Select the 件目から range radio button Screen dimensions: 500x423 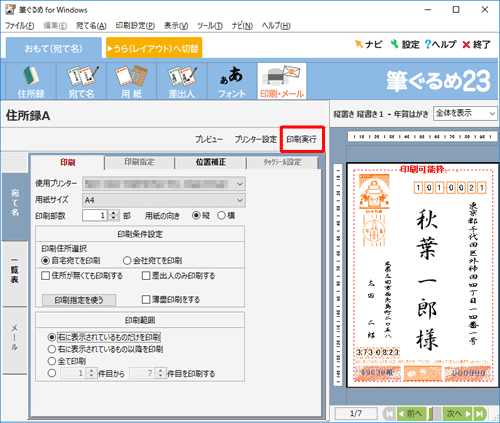52,373
